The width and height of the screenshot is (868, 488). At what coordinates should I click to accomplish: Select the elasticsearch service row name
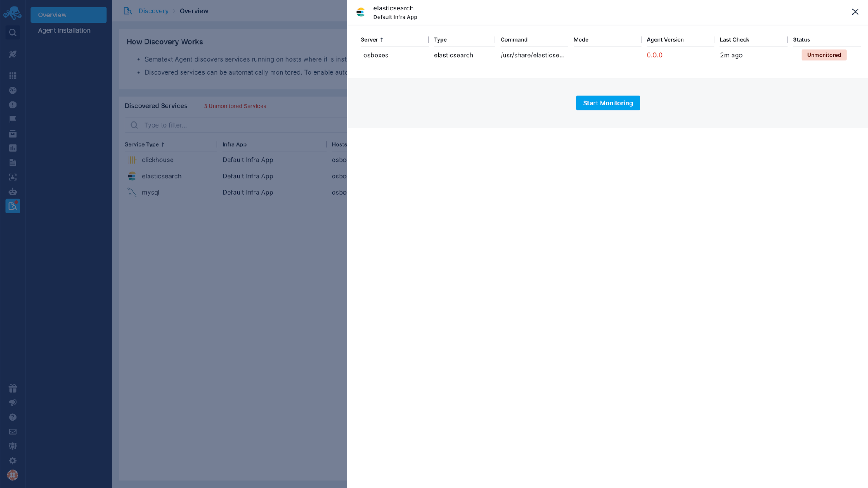(x=162, y=176)
